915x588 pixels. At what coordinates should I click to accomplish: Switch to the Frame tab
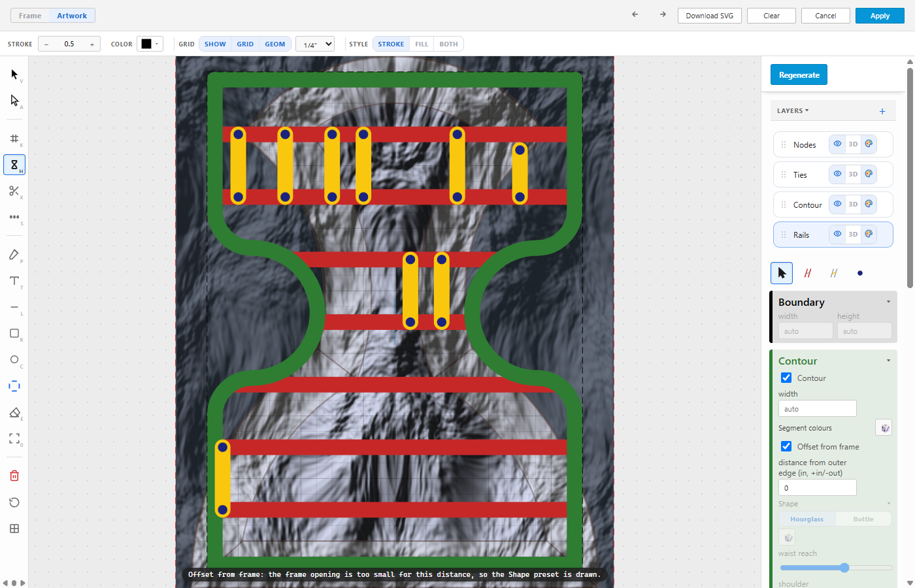coord(30,16)
